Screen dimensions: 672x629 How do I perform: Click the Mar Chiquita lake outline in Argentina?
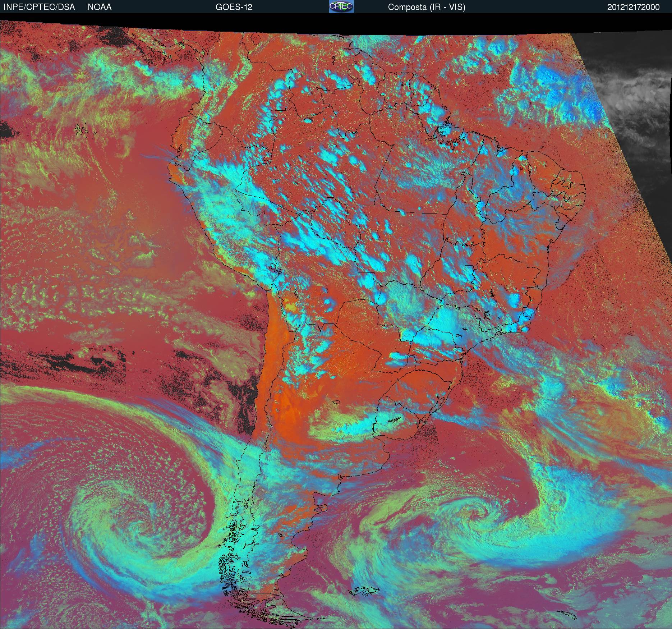(336, 403)
